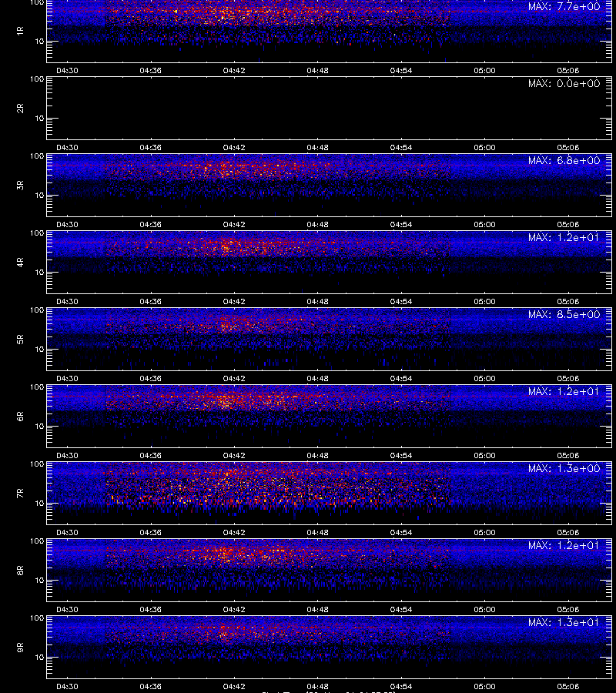The height and width of the screenshot is (693, 616).
Task: Select the MAX: 8.5e+00 value in 5R
Action: [x=564, y=315]
